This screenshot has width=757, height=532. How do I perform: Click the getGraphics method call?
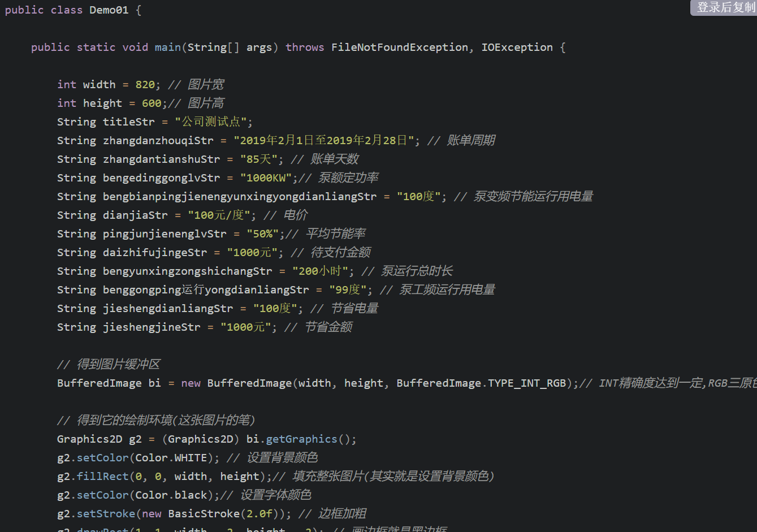coord(301,439)
